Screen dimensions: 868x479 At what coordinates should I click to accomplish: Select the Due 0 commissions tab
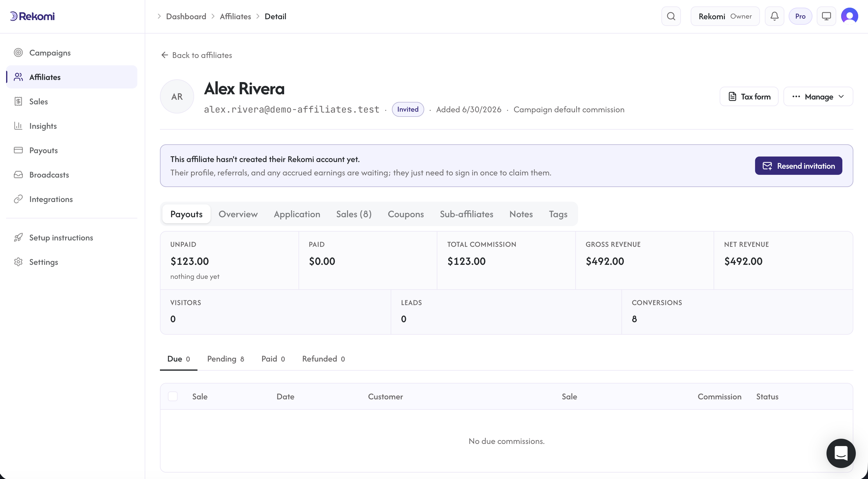[x=179, y=359]
